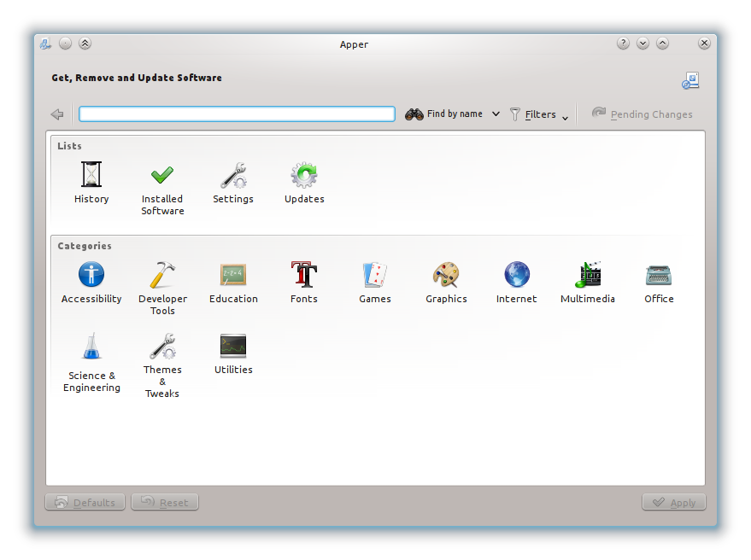751x560 pixels.
Task: Browse the Multimedia category
Action: point(588,283)
